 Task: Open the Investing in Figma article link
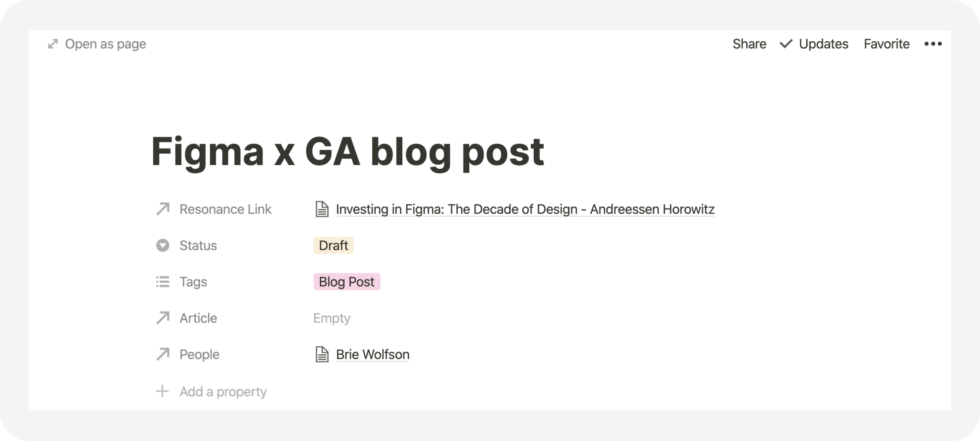(x=525, y=209)
